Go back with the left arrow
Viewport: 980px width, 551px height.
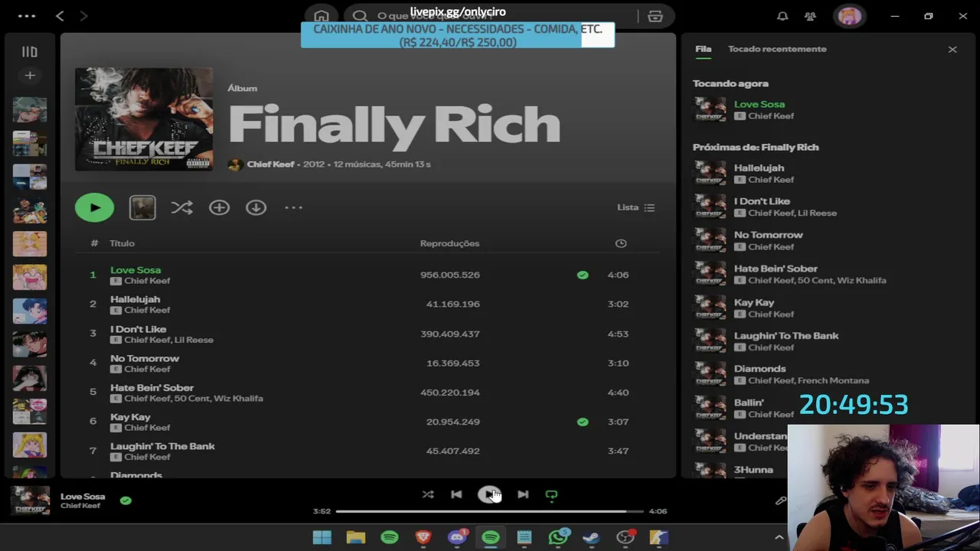click(60, 16)
